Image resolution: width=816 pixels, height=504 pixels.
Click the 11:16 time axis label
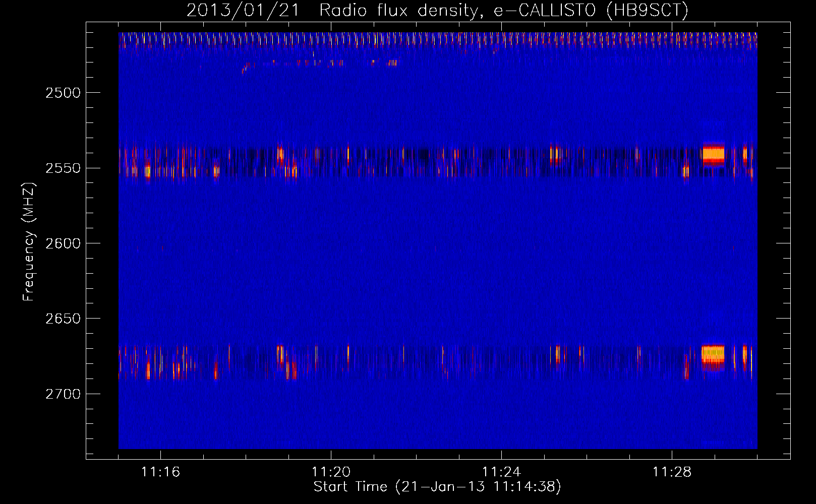pos(160,472)
